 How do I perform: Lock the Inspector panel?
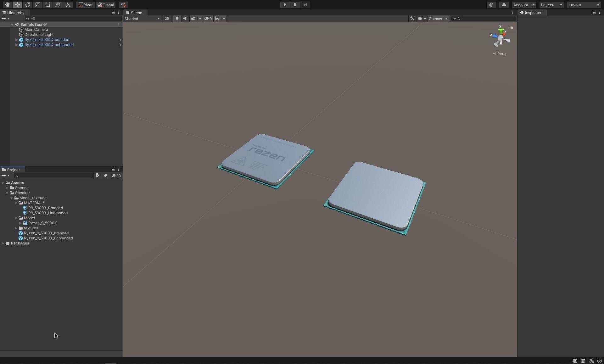tap(594, 12)
